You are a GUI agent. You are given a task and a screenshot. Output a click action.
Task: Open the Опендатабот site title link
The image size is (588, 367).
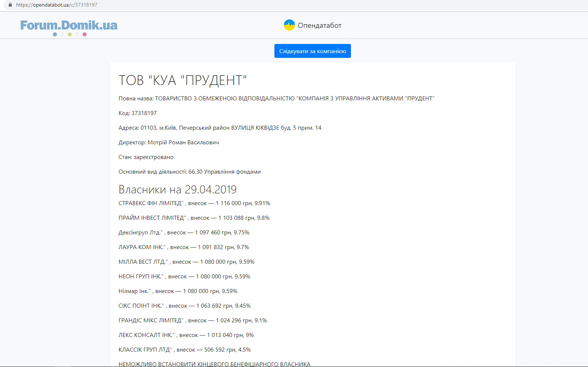[319, 25]
